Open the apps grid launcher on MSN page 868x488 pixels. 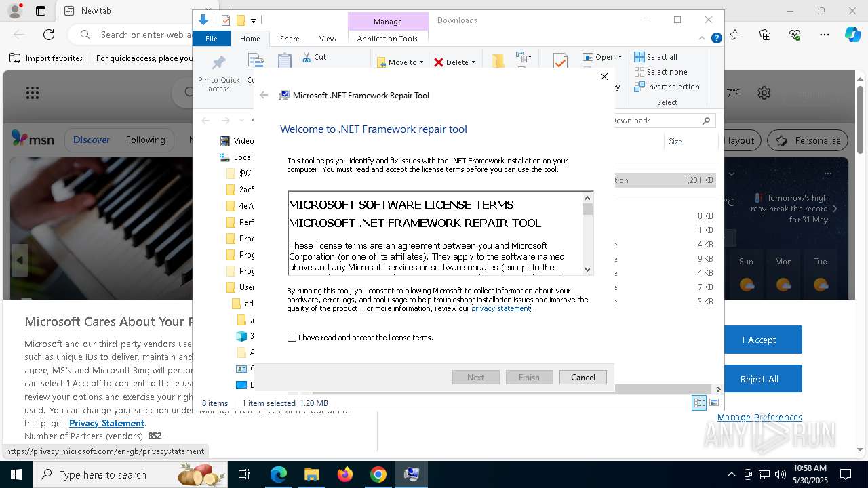33,93
